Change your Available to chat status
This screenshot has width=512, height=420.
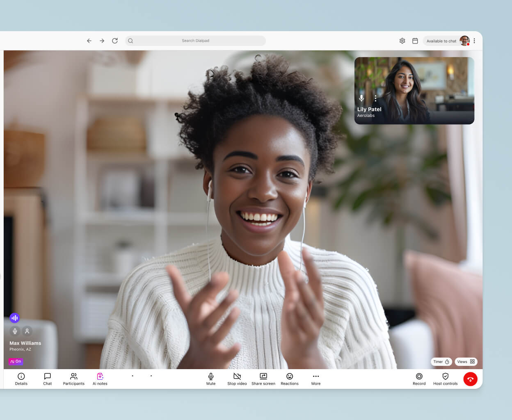pyautogui.click(x=441, y=41)
